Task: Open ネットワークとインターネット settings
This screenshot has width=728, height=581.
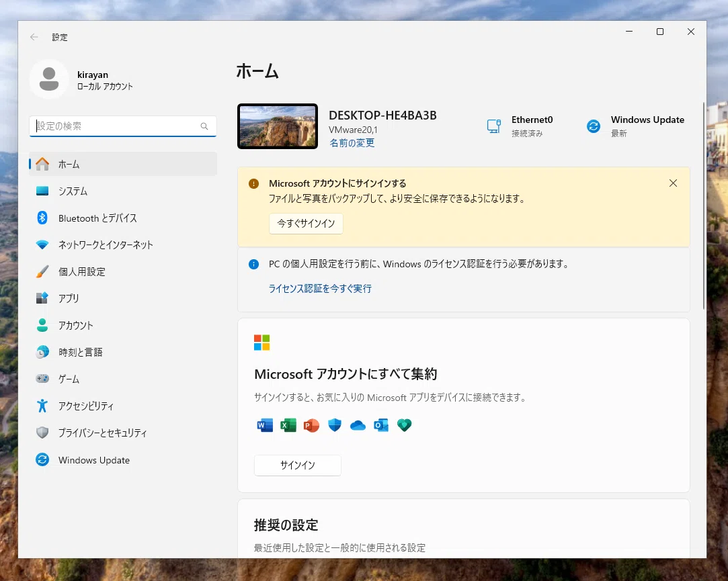Action: (123, 244)
